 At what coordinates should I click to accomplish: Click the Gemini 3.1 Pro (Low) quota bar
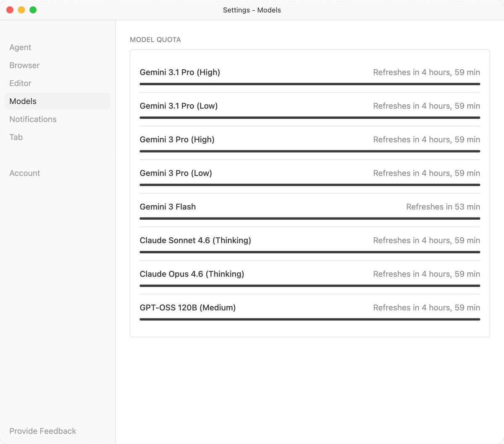(x=310, y=118)
